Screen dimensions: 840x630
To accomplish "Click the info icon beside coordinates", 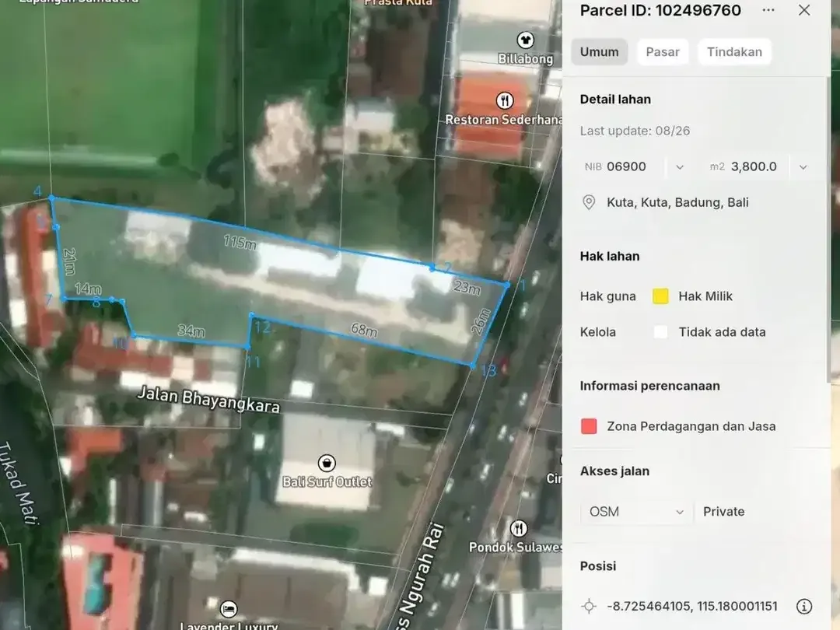I will click(x=803, y=607).
